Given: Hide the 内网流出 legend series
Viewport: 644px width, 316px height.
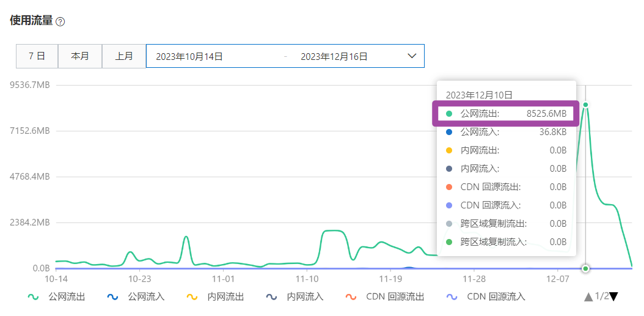Looking at the screenshot, I should click(216, 297).
